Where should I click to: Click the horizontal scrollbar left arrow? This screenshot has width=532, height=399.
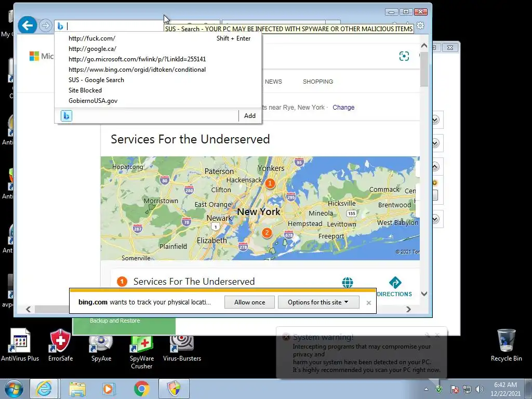point(29,309)
